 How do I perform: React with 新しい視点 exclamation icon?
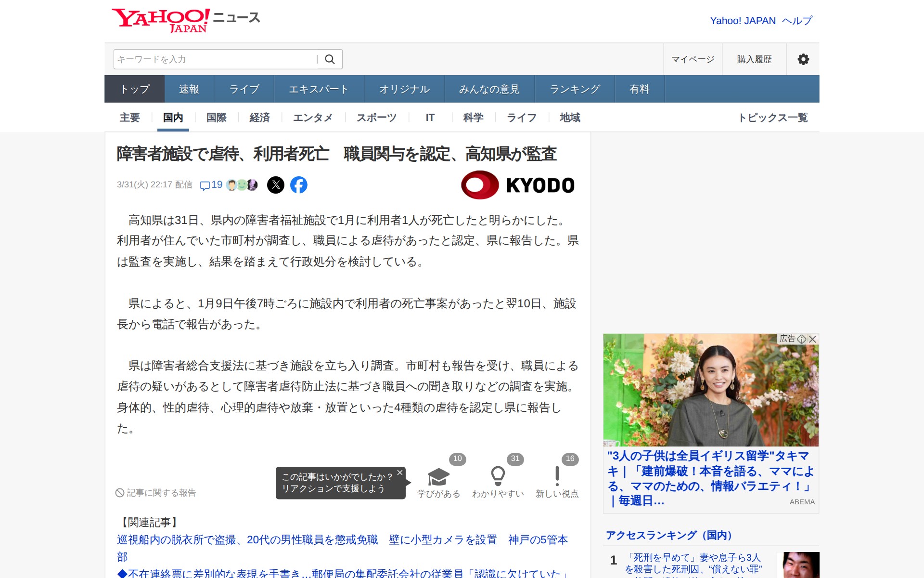point(557,477)
